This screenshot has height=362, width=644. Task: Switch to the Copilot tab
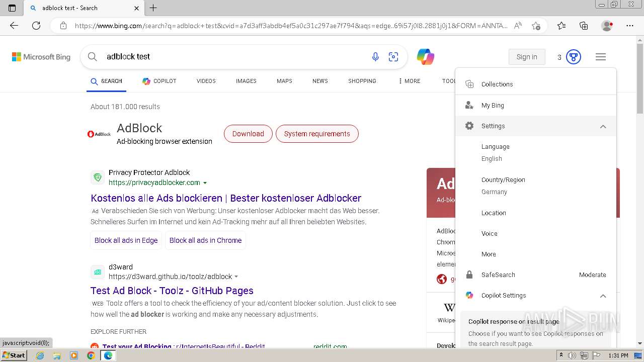coord(159,81)
